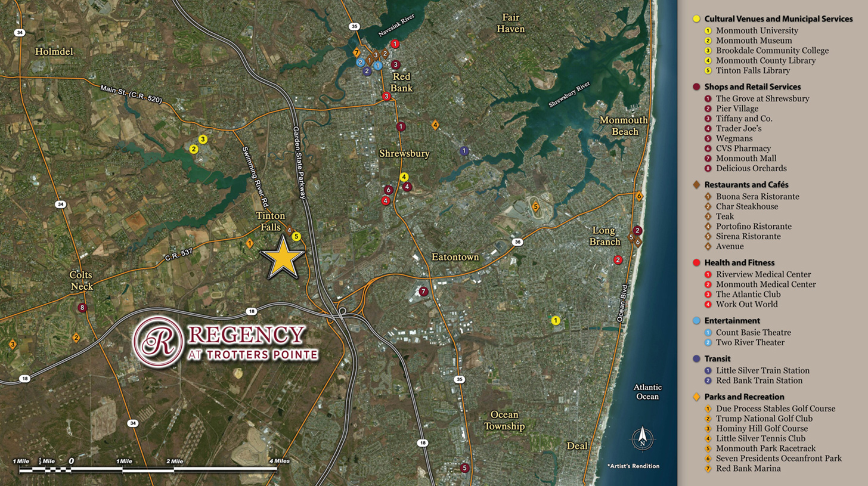Select the Monmouth Mall marker on the map
The height and width of the screenshot is (486, 868).
[x=423, y=292]
